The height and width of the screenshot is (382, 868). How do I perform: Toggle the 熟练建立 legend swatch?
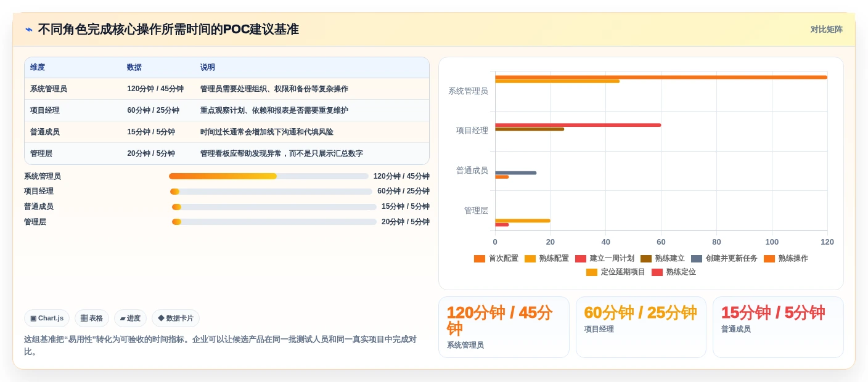(x=646, y=259)
